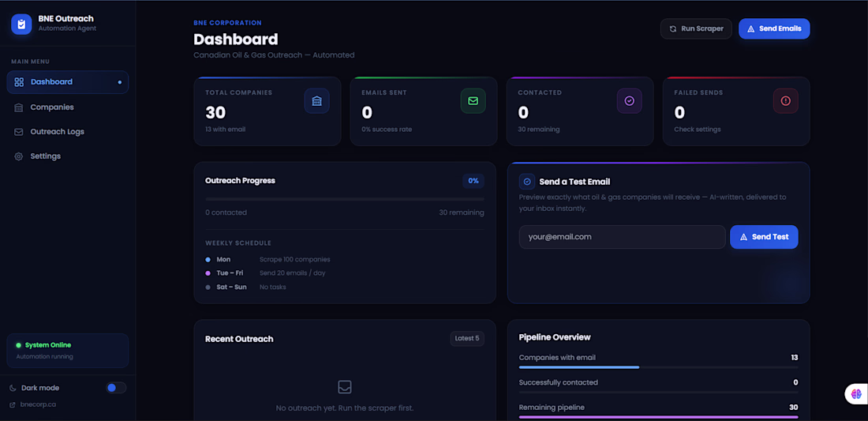Click the Failed Sends alert icon

[785, 101]
